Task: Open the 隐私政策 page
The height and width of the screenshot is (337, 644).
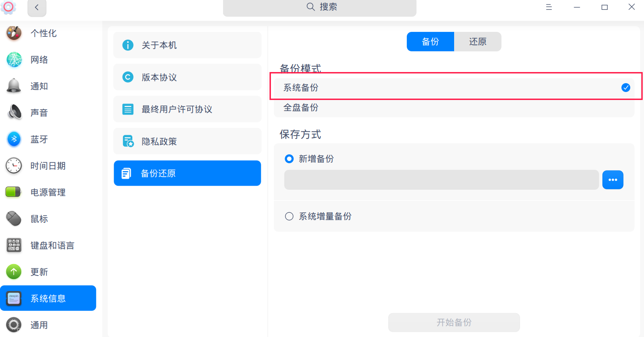Action: (187, 142)
